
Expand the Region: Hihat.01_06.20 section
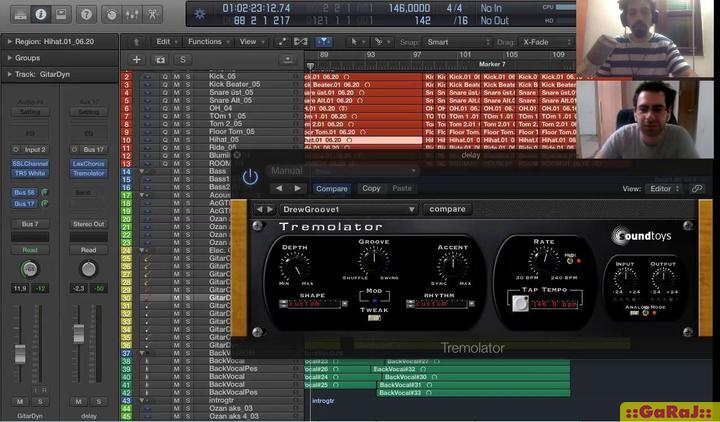pos(10,41)
